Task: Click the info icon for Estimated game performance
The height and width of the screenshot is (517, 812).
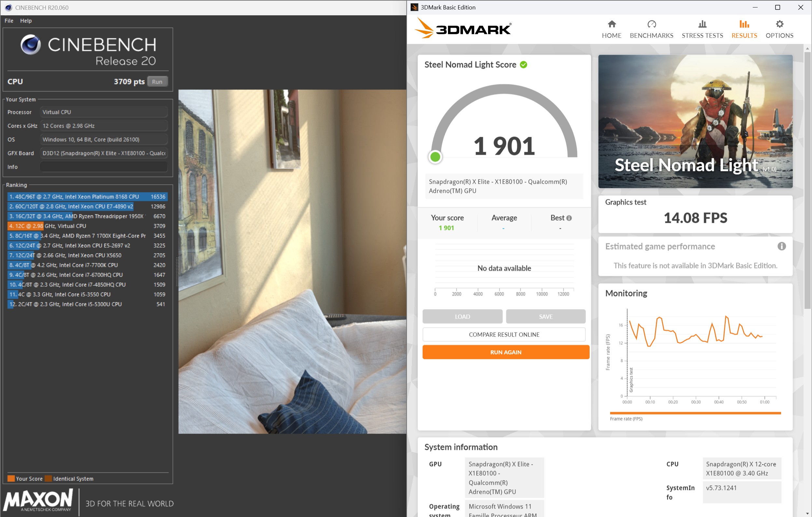Action: 781,246
